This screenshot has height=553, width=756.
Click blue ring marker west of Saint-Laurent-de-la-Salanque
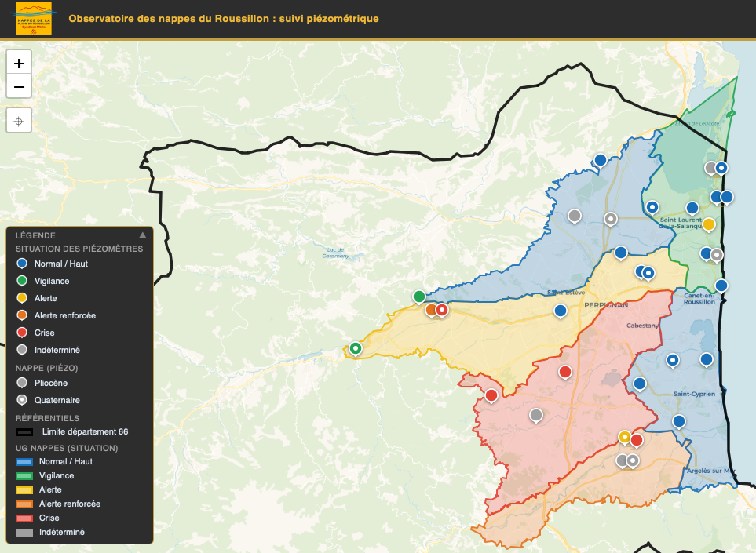(652, 207)
